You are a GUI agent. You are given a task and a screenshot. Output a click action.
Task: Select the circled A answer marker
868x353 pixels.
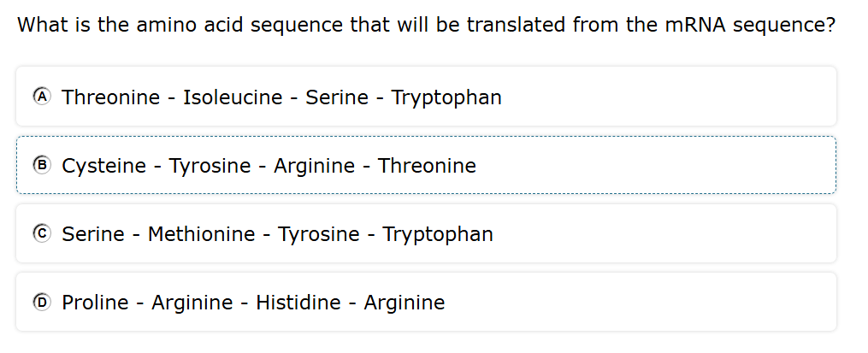(x=41, y=97)
